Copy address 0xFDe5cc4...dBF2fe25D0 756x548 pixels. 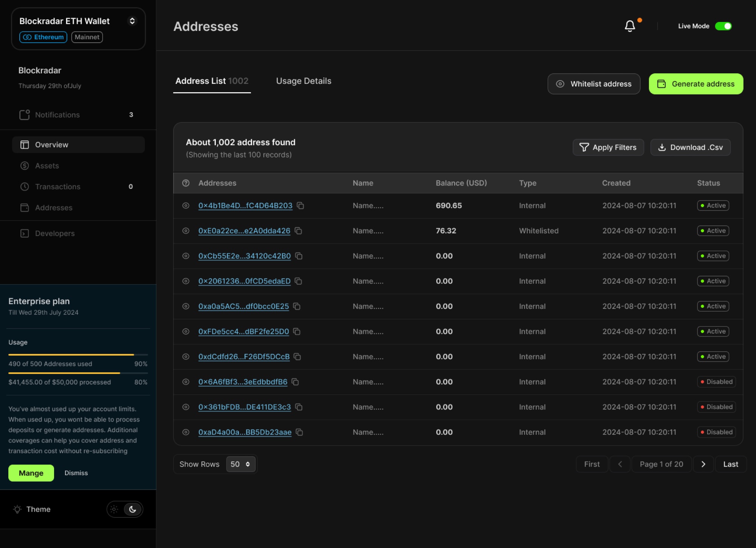tap(297, 332)
